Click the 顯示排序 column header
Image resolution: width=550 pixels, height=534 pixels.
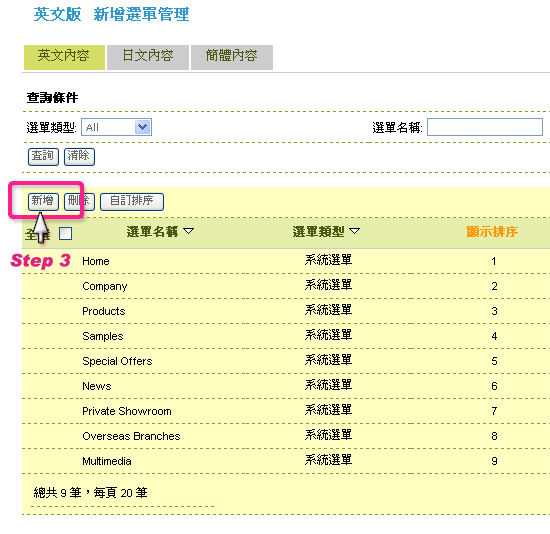point(492,232)
